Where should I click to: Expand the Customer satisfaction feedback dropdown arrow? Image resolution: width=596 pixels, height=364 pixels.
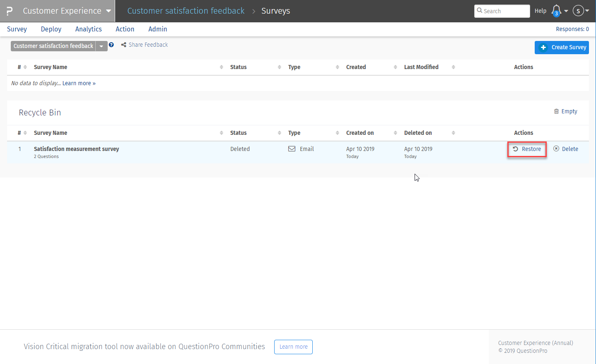[101, 46]
